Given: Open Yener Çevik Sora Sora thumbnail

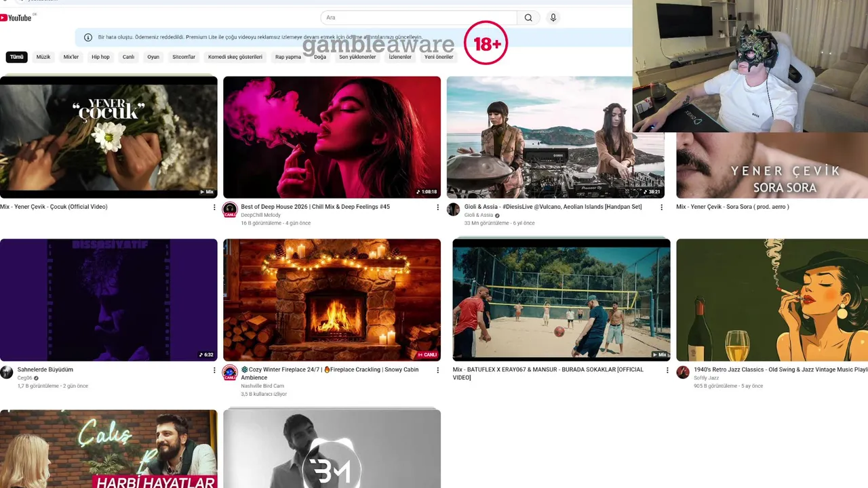Looking at the screenshot, I should point(772,165).
